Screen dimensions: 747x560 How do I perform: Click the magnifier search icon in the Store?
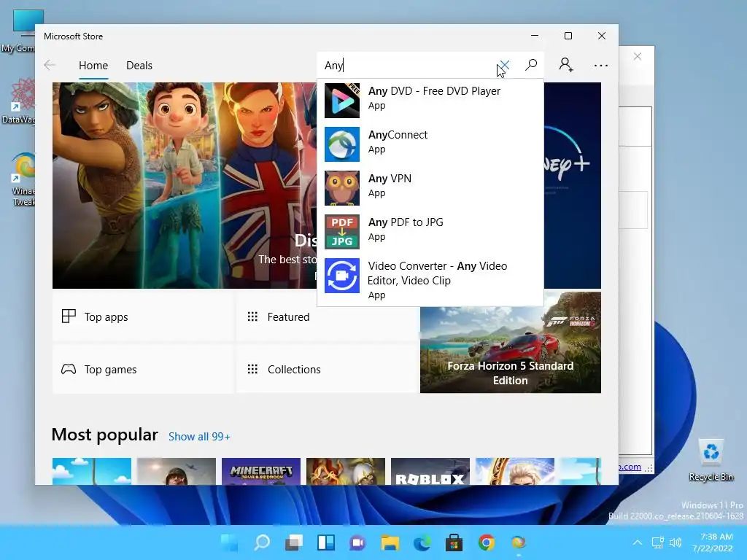[531, 65]
